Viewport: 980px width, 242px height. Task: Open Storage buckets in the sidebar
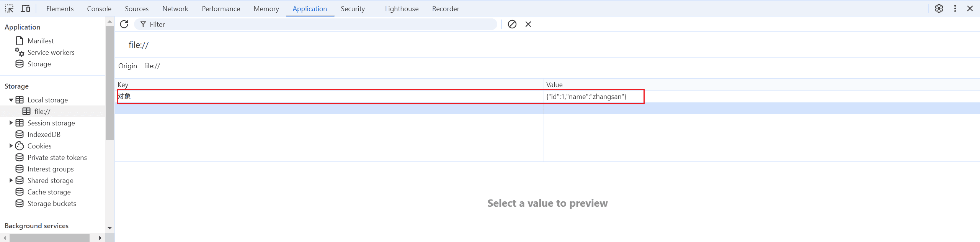[52, 203]
